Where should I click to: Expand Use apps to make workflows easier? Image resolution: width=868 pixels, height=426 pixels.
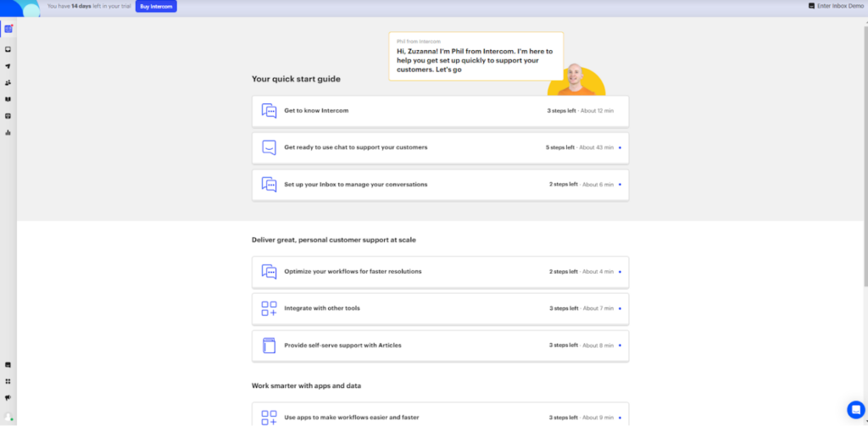(x=440, y=414)
